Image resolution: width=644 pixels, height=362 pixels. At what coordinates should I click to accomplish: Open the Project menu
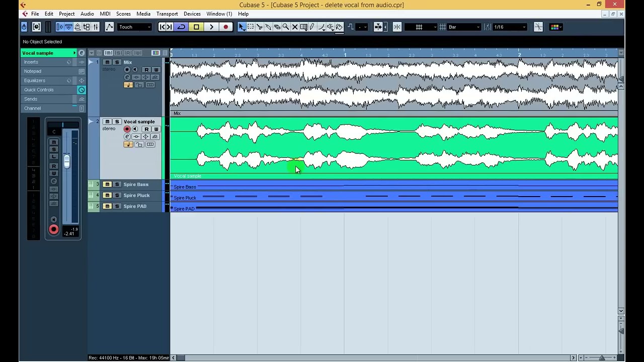point(66,14)
